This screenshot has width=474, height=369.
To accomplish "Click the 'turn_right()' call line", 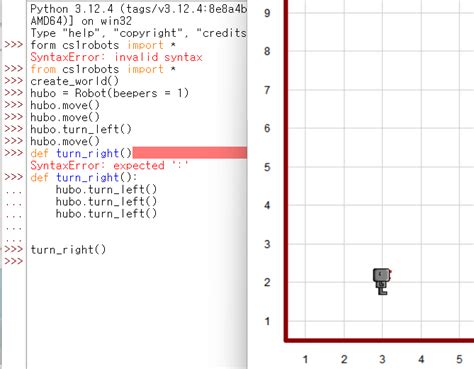I will [x=68, y=249].
